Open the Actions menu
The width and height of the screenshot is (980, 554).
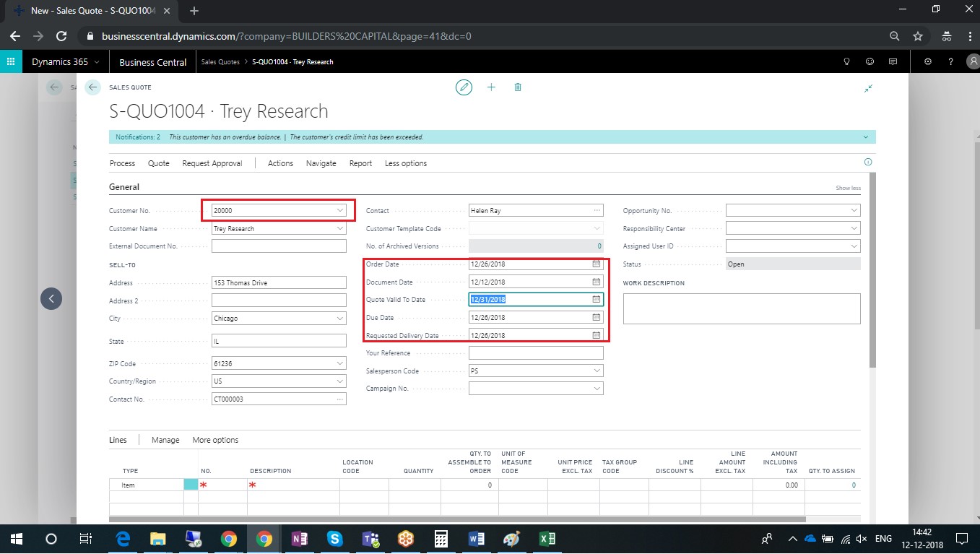point(280,163)
